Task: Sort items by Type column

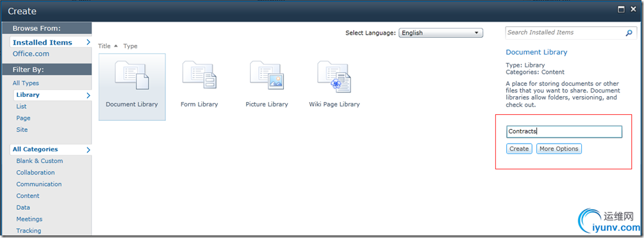Action: (x=130, y=46)
